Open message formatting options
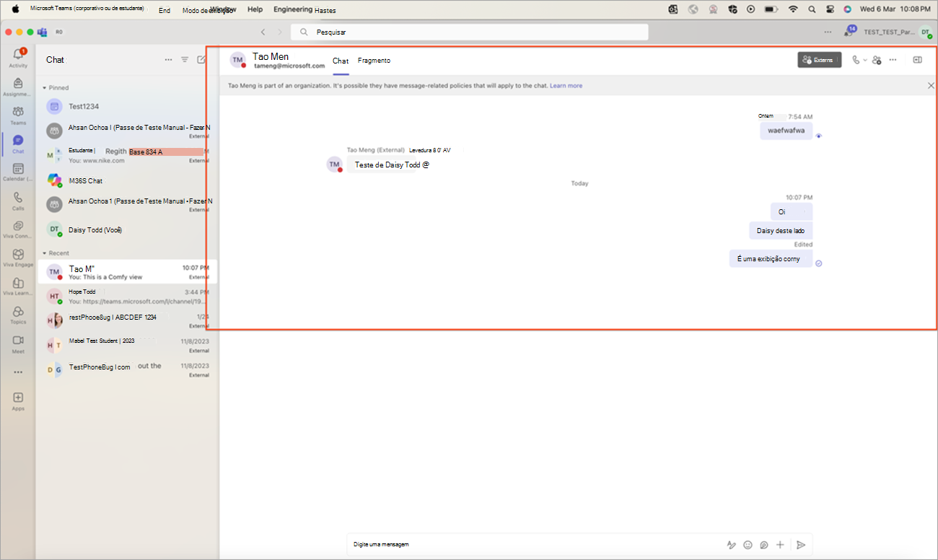Viewport: 938px width, 560px height. 732,545
